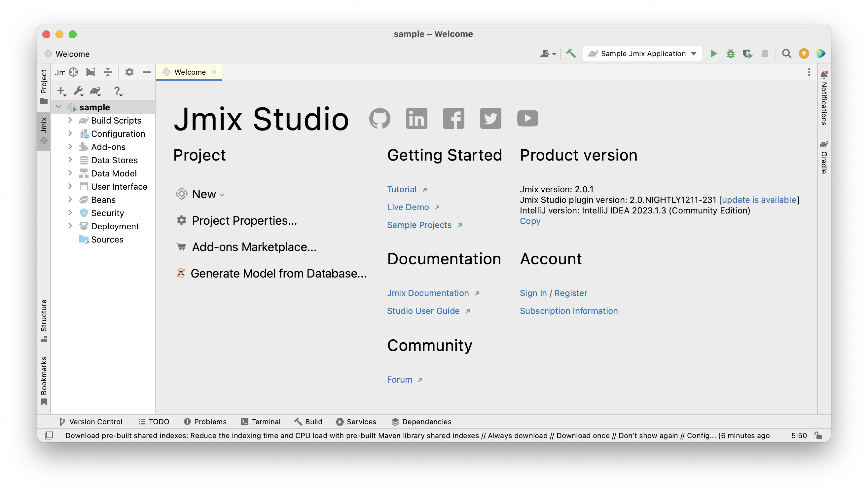Open the Structure tool window

coord(44,321)
